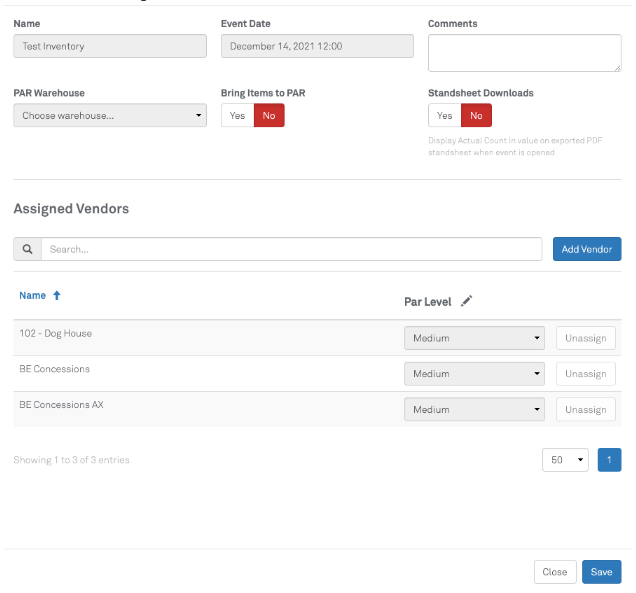Go to pagination page 1
636x593 pixels.
(x=609, y=460)
